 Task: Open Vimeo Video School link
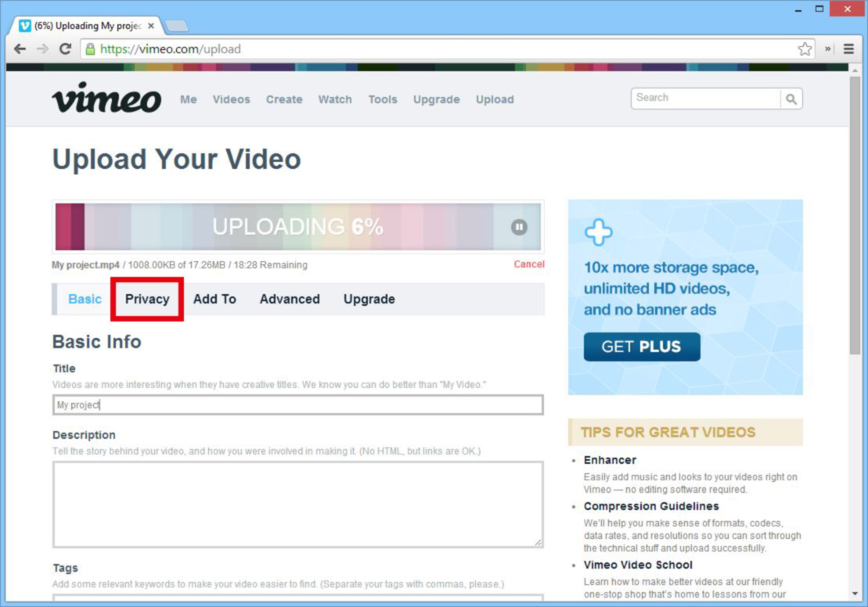(x=638, y=565)
